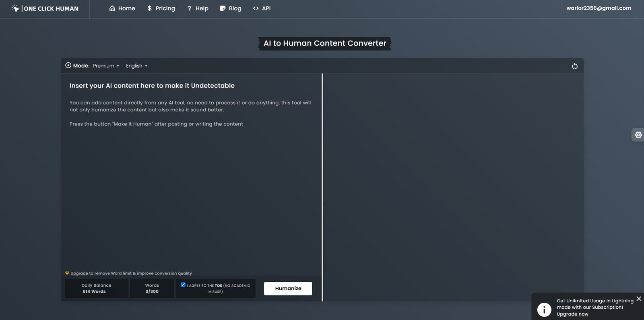Click Upgrade now in the notification
This screenshot has width=644, height=320.
572,314
